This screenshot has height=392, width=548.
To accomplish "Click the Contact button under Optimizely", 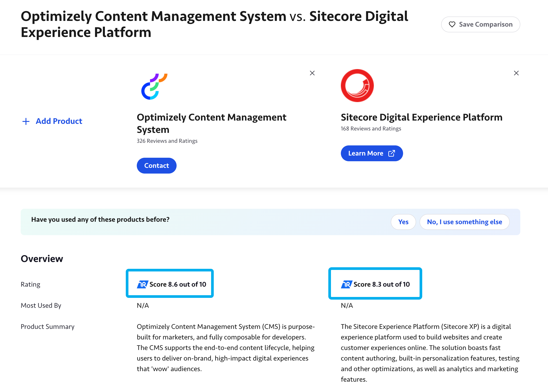I will (156, 166).
